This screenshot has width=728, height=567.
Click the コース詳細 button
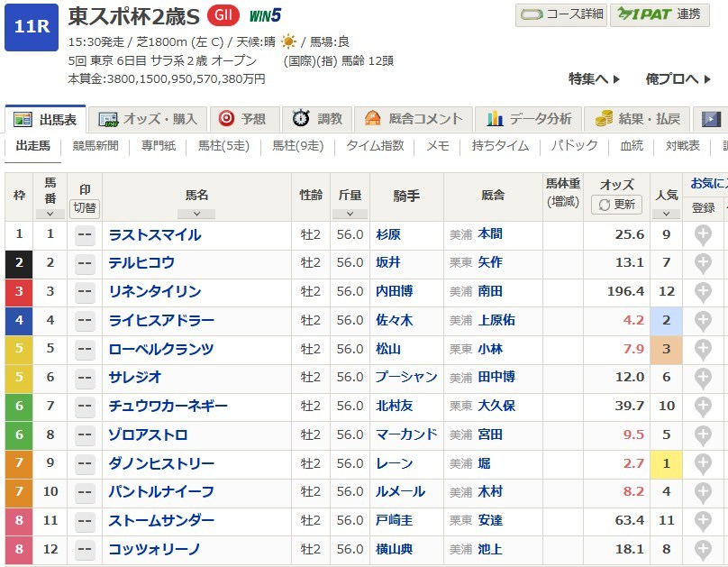coord(561,14)
